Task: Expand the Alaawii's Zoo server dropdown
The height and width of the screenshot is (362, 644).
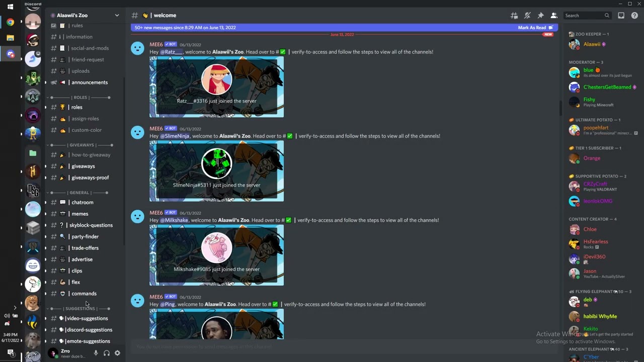Action: [x=117, y=16]
